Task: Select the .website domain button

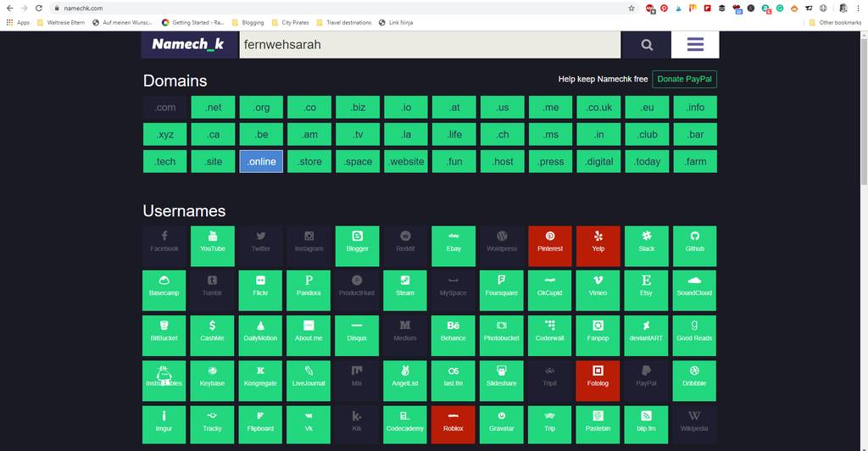Action: tap(406, 162)
